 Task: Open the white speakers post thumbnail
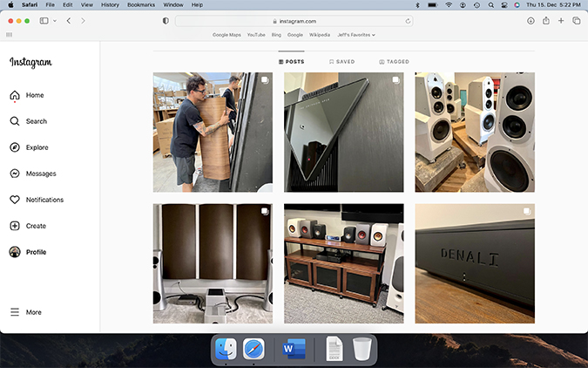475,132
